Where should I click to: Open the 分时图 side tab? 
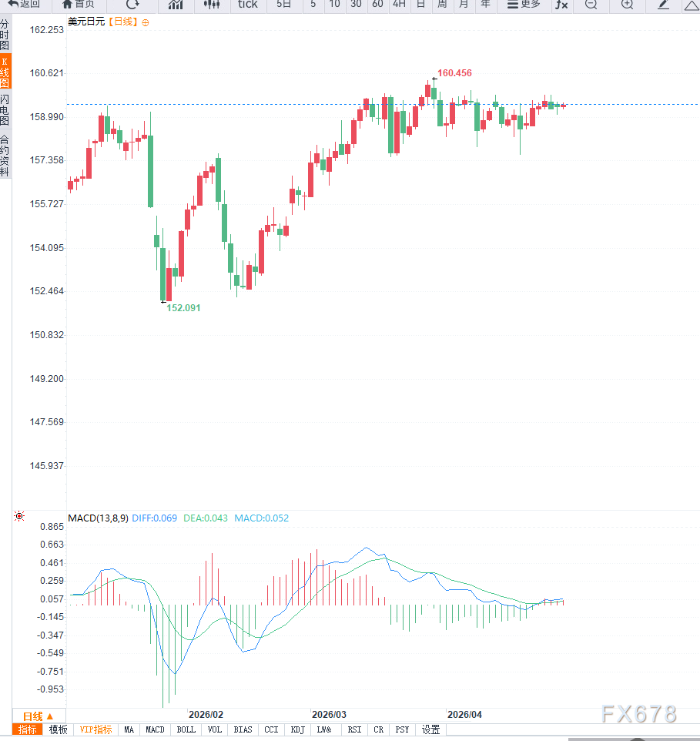tap(5, 35)
